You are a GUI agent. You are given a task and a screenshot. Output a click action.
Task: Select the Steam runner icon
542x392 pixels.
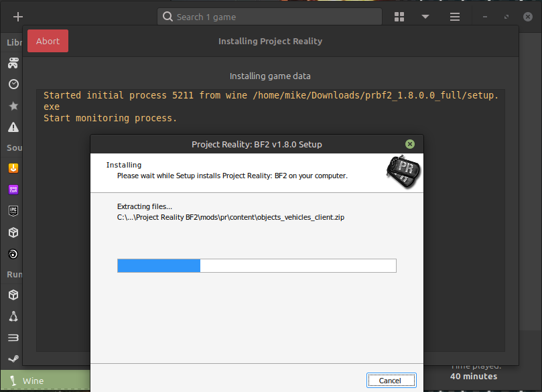13,358
